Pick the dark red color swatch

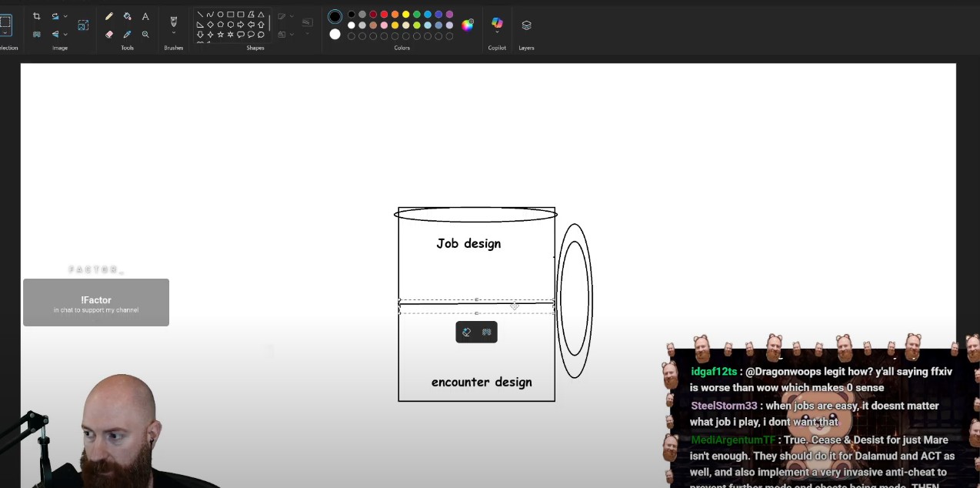(x=373, y=15)
